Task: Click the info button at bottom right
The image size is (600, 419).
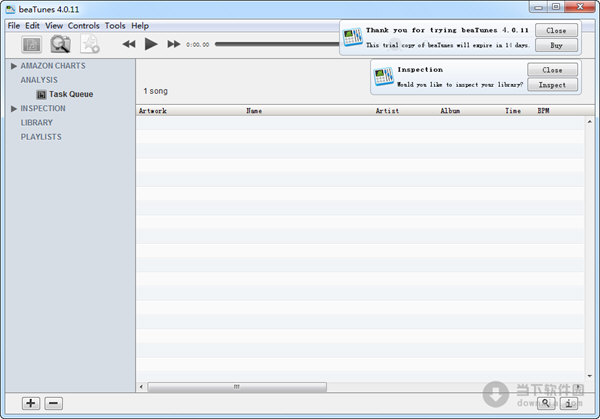Action: click(x=569, y=403)
